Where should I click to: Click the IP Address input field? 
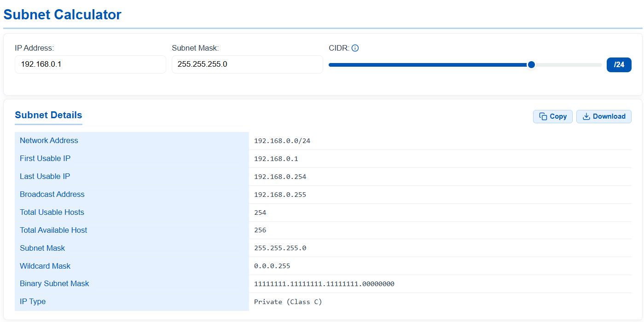pos(90,64)
